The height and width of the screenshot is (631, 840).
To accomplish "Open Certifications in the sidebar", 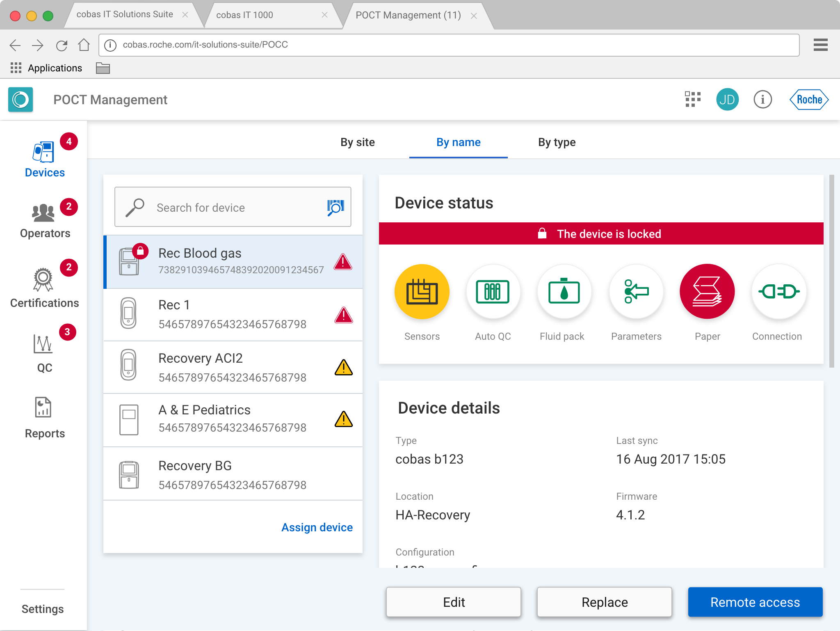I will (44, 287).
